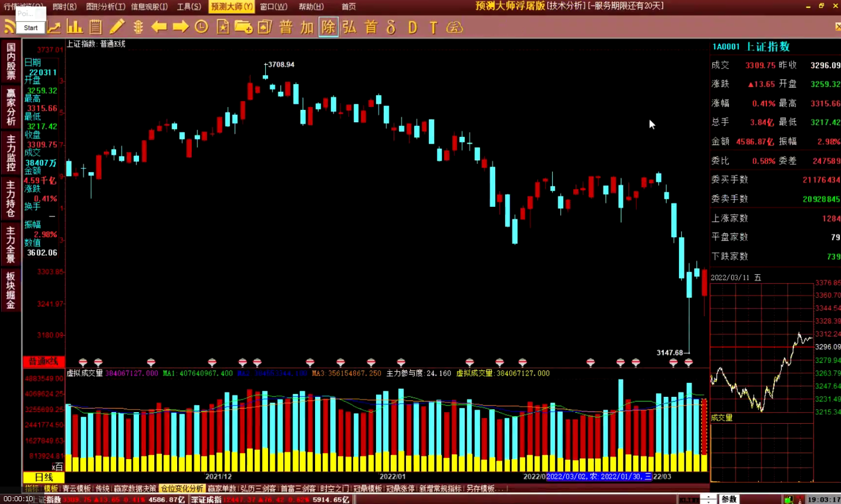The width and height of the screenshot is (841, 504).
Task: Click the pencil drawing tool icon
Action: tap(117, 27)
